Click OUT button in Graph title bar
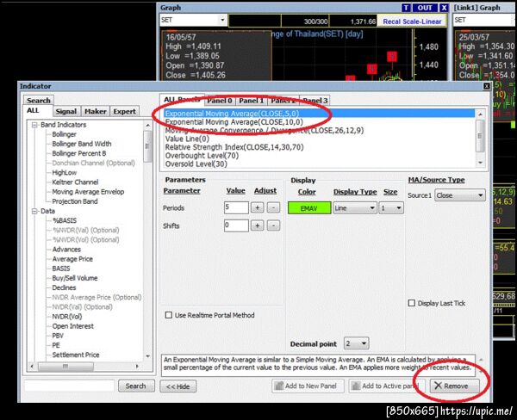Viewport: 517px width, 420px height. coord(425,8)
